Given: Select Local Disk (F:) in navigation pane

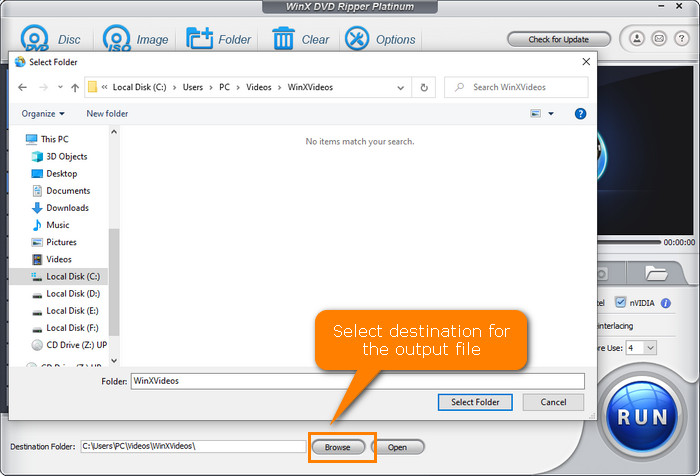Looking at the screenshot, I should coord(65,328).
